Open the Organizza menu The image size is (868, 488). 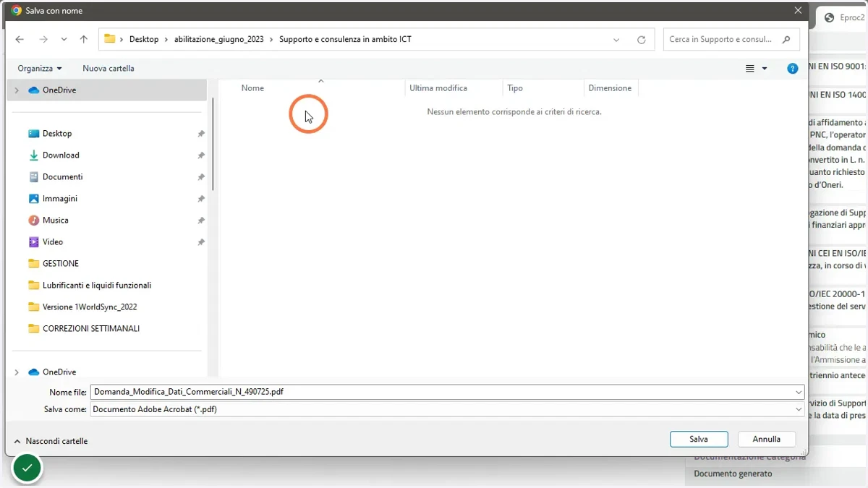(x=40, y=68)
